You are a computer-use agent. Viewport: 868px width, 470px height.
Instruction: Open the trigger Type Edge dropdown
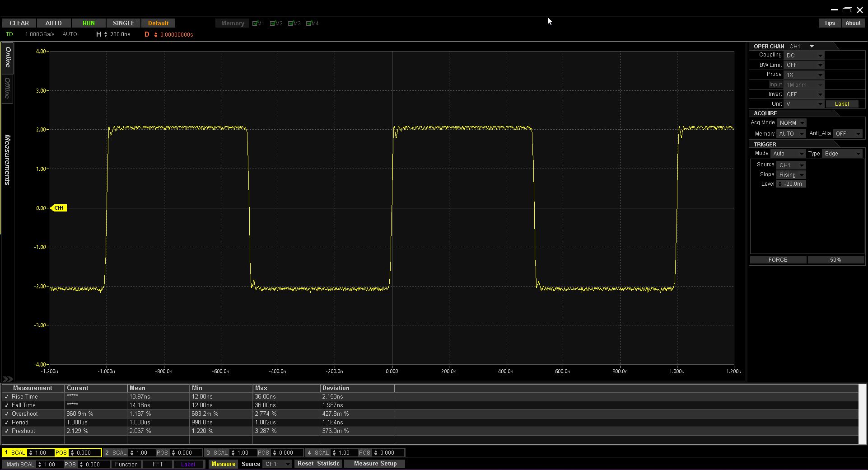click(x=842, y=154)
